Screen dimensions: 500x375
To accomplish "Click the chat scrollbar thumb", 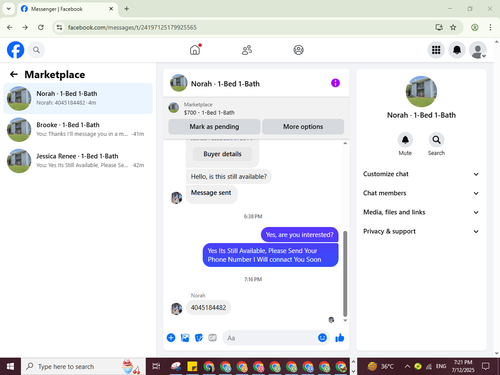I will (345, 273).
